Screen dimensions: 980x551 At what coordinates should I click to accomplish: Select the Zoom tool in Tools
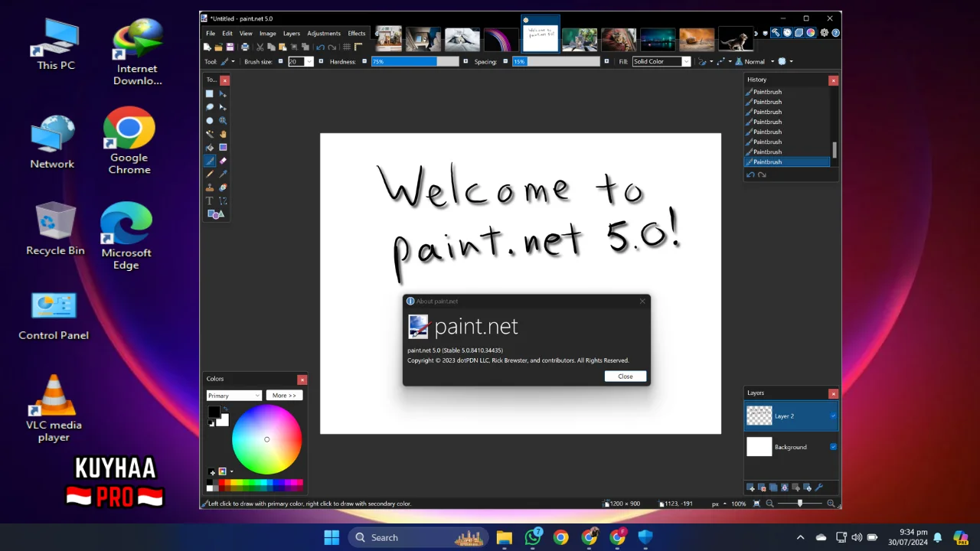(223, 120)
